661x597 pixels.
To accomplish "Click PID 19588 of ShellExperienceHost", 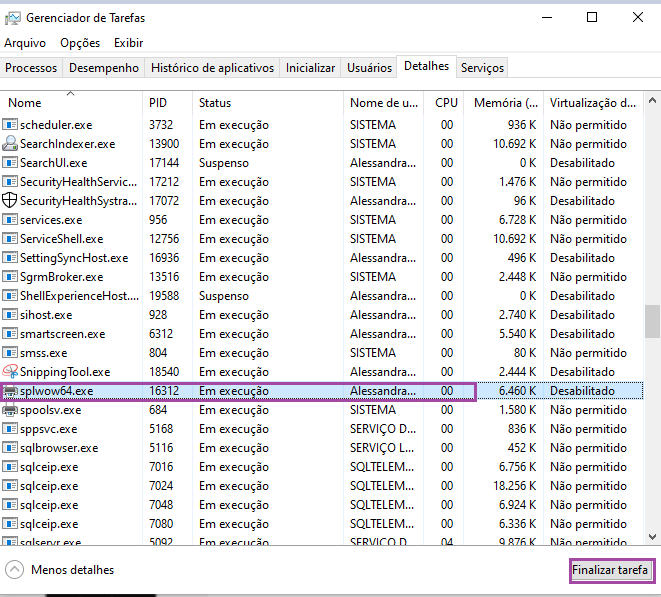I will pyautogui.click(x=164, y=296).
